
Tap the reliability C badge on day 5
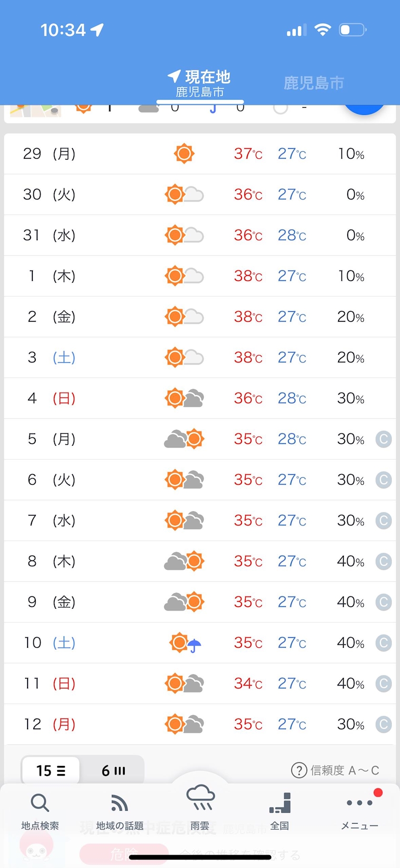click(383, 439)
